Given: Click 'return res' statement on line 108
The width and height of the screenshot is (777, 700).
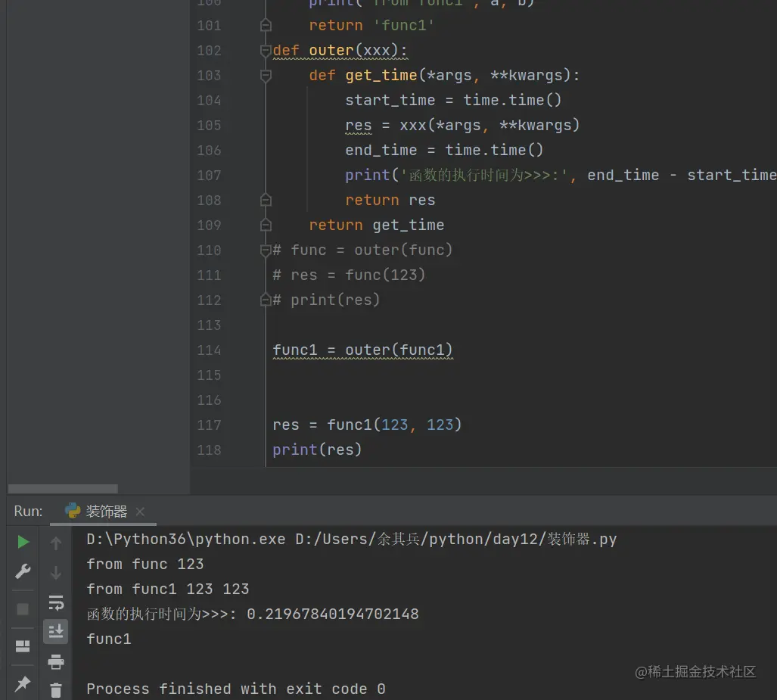Looking at the screenshot, I should click(x=390, y=201).
